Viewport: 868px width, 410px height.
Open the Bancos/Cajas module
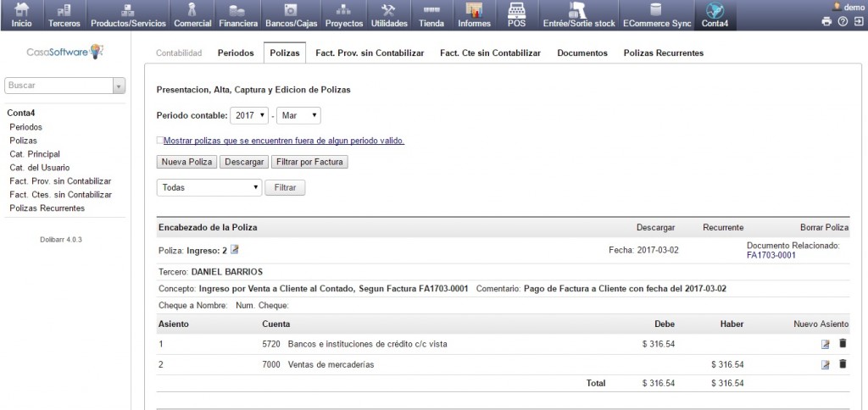coord(291,15)
